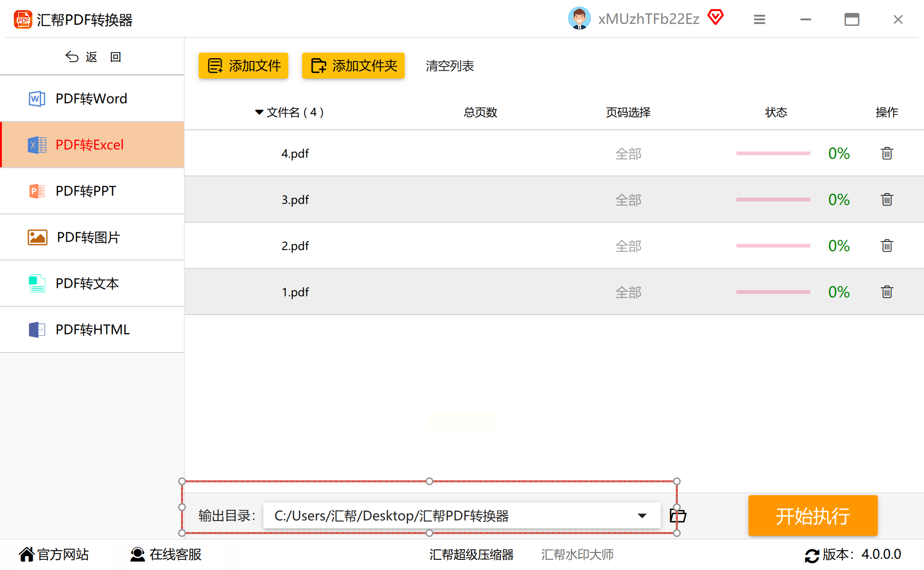Click the user avatar picture

(x=579, y=18)
